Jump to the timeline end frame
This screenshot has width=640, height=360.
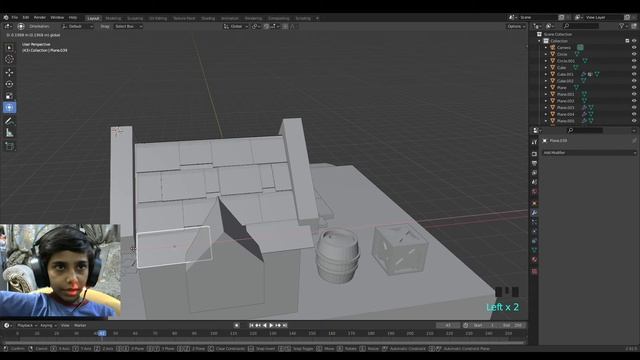pyautogui.click(x=285, y=325)
